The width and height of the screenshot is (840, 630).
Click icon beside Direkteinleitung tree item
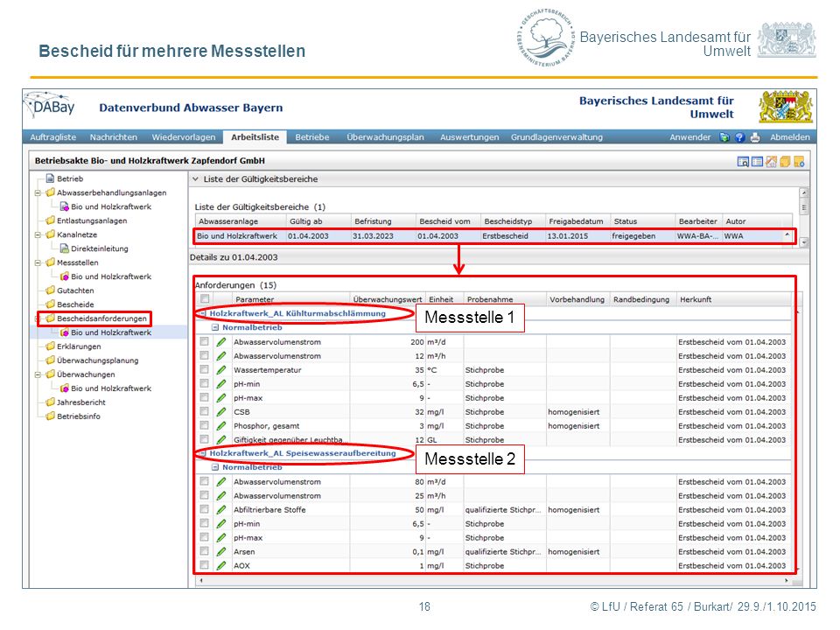click(x=64, y=248)
